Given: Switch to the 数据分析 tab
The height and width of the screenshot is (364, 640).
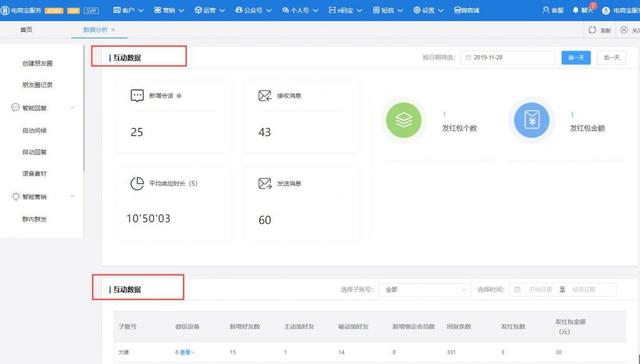Looking at the screenshot, I should click(x=95, y=30).
